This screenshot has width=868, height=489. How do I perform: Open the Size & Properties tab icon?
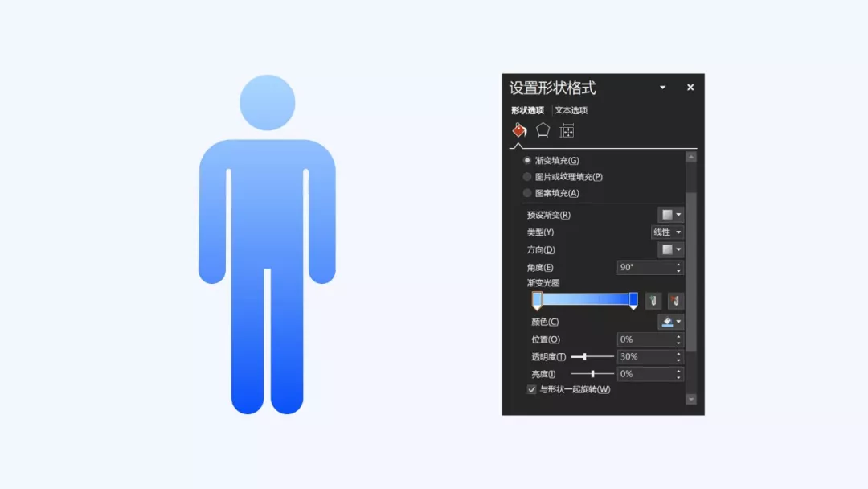coord(567,131)
